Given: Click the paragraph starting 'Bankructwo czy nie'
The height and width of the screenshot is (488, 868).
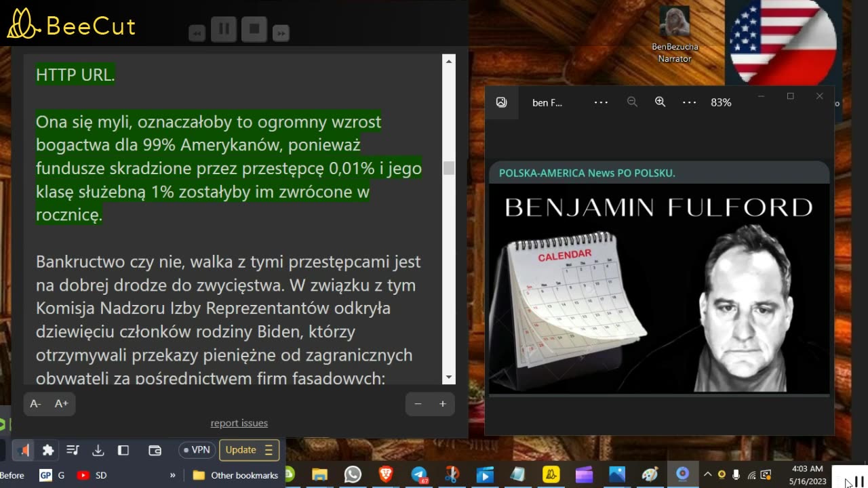Looking at the screenshot, I should 229,319.
